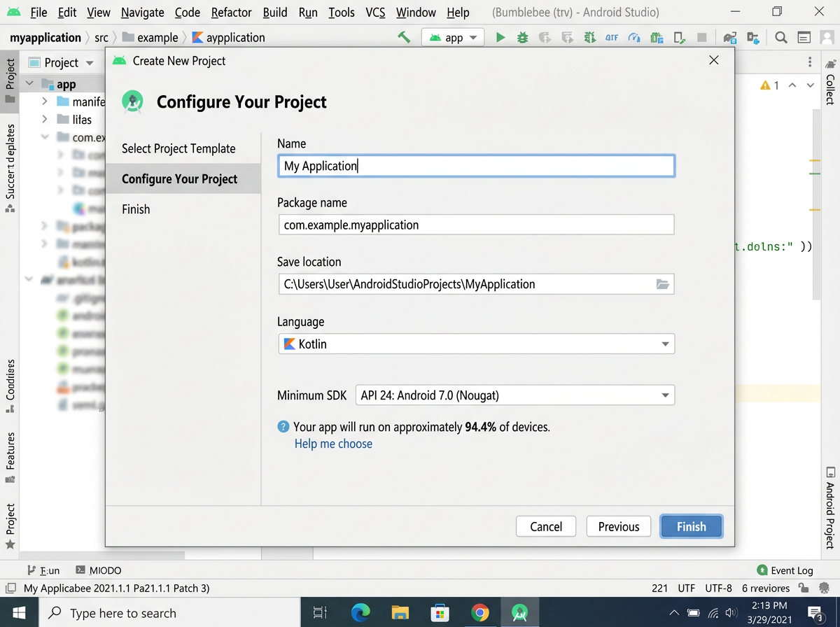Close the Create New Project dialog

tap(714, 61)
